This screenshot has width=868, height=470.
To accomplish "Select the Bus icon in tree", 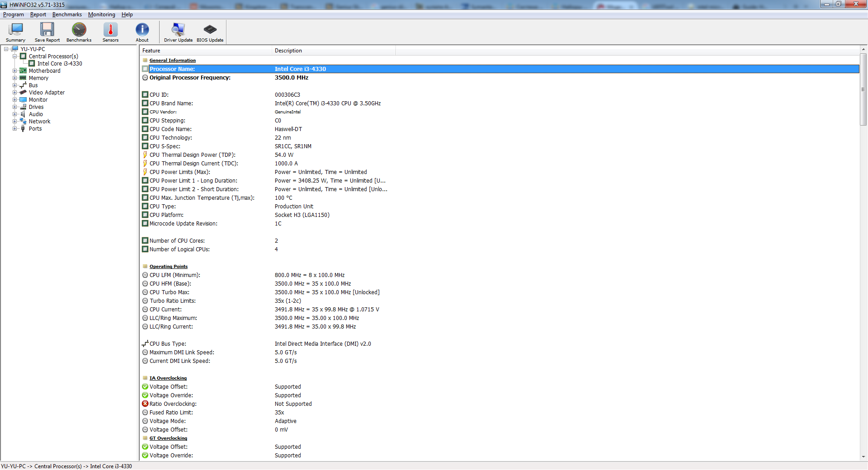I will (x=23, y=85).
